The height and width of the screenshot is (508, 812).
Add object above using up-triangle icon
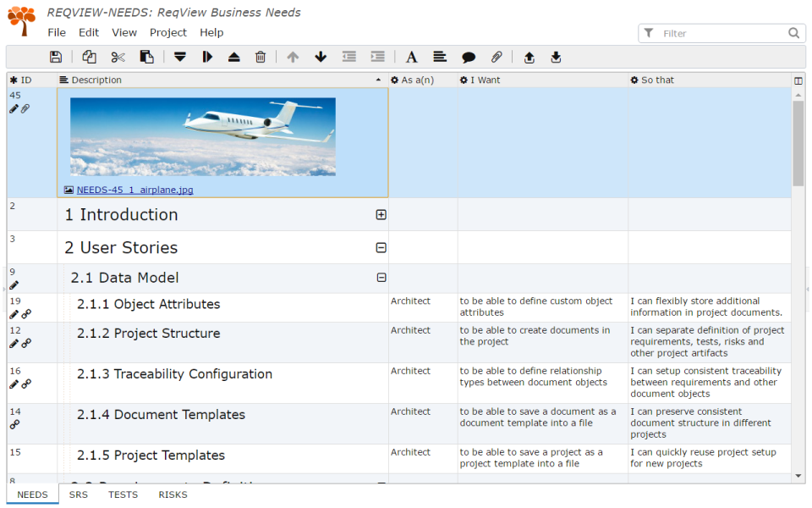234,57
